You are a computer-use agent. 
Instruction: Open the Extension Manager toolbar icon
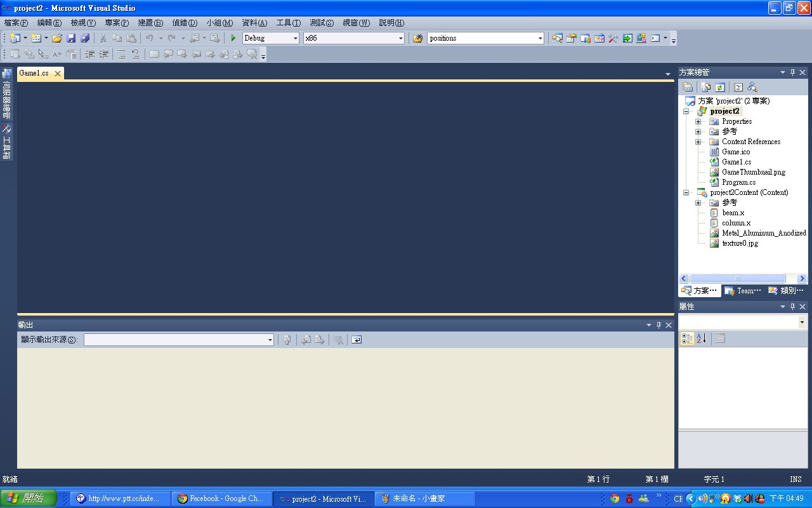pos(641,38)
